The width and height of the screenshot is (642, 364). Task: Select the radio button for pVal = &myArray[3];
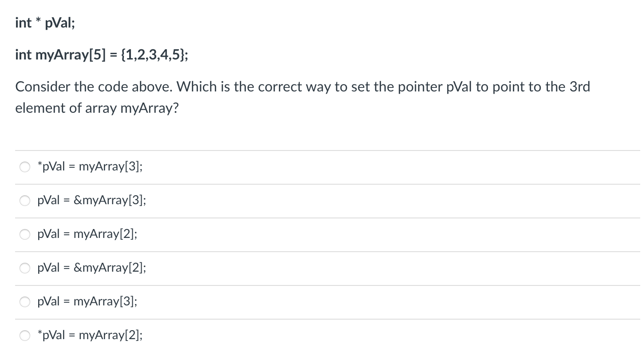coord(25,201)
